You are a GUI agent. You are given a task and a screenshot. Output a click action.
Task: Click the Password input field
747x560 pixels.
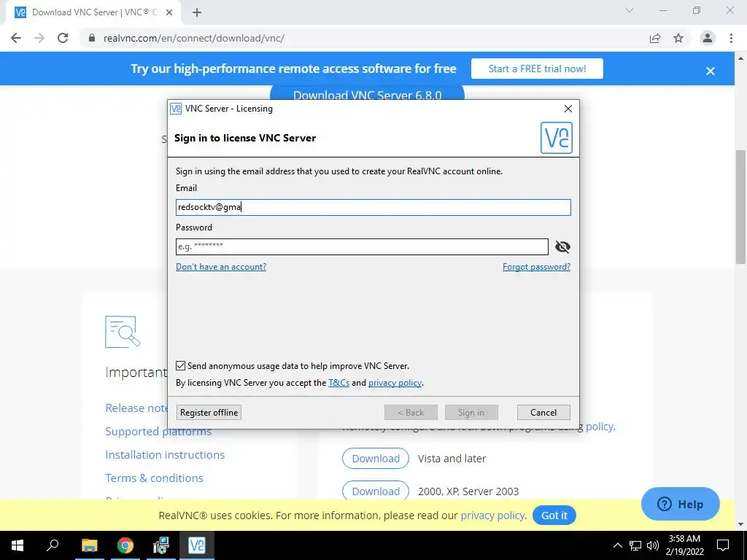[362, 246]
